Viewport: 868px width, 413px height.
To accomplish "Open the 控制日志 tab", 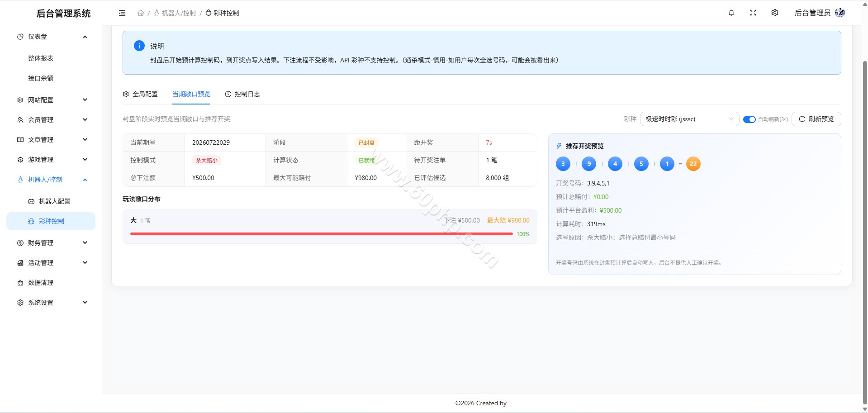I will (x=242, y=94).
